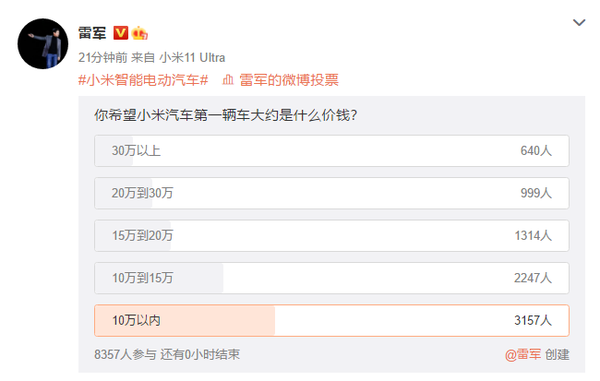Click Lei Jun's profile avatar photo

click(x=43, y=44)
